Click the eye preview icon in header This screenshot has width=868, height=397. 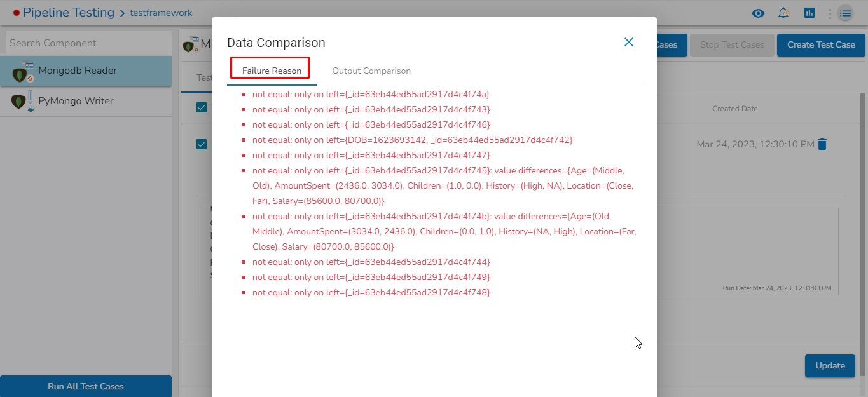tap(757, 13)
